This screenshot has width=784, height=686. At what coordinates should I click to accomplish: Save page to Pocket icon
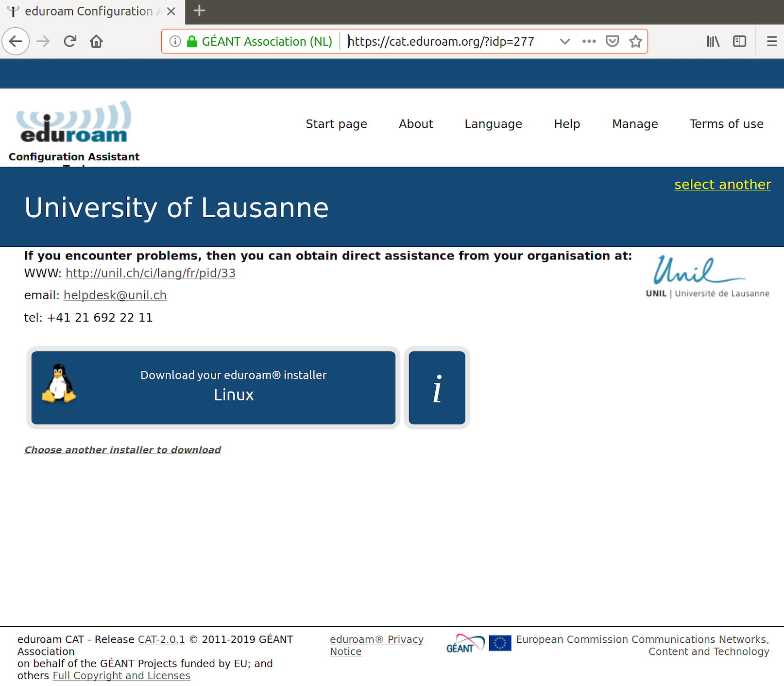pos(612,41)
